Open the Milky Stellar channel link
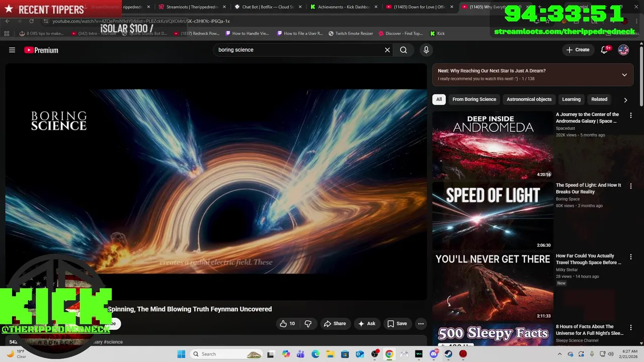644x362 pixels. tap(567, 270)
